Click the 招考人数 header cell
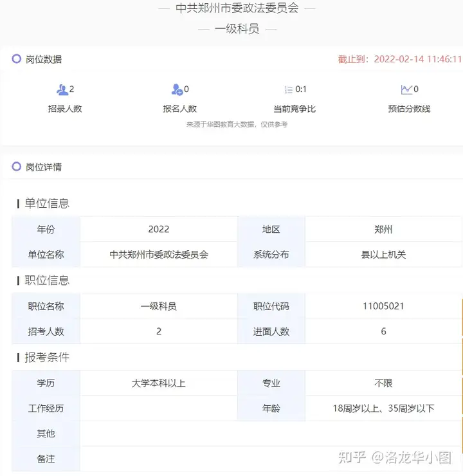The image size is (463, 476). (46, 331)
